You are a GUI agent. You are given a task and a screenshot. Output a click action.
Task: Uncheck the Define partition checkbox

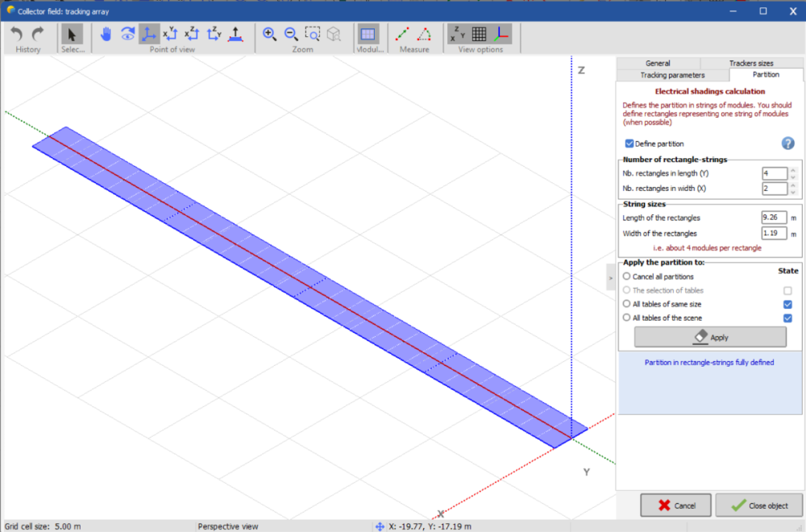pyautogui.click(x=630, y=143)
